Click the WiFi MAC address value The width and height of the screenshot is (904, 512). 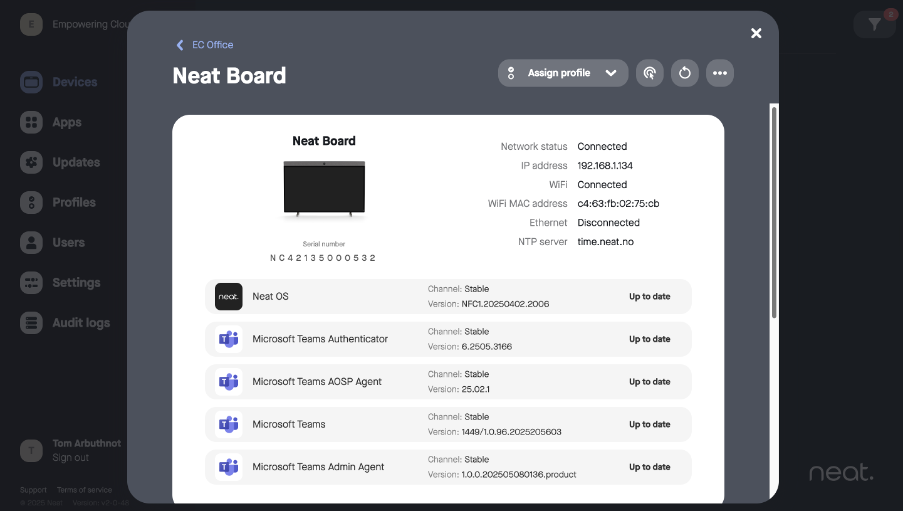pyautogui.click(x=618, y=204)
